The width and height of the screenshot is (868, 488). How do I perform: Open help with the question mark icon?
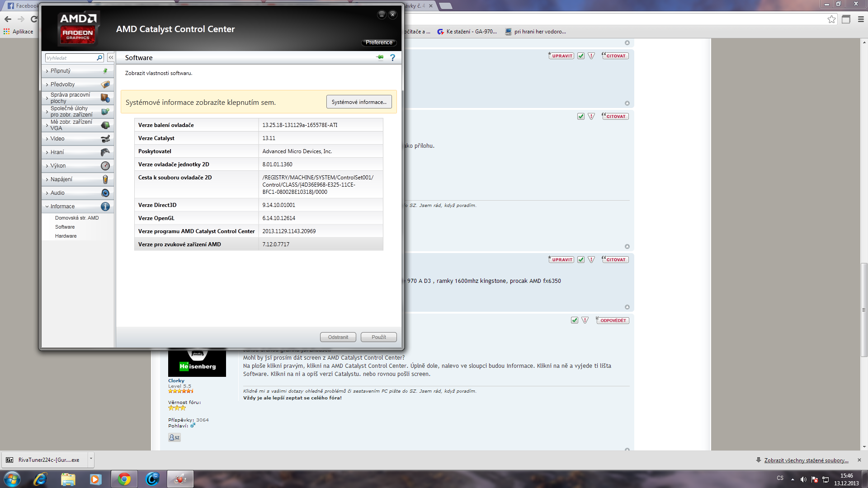pyautogui.click(x=392, y=57)
